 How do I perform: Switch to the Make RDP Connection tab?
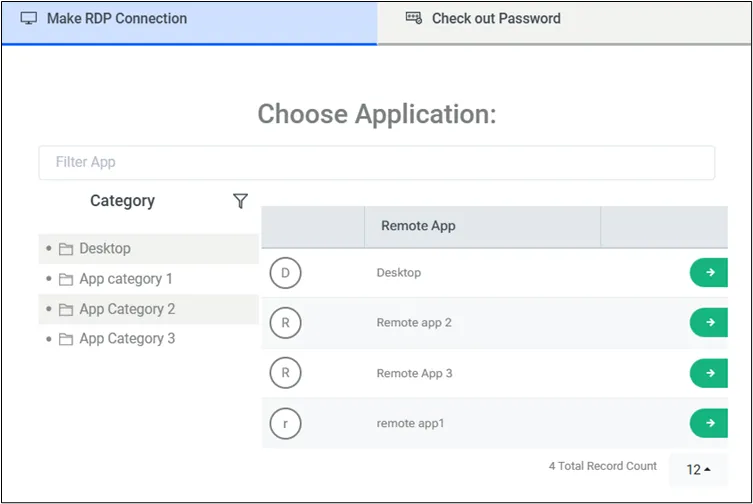coord(190,23)
